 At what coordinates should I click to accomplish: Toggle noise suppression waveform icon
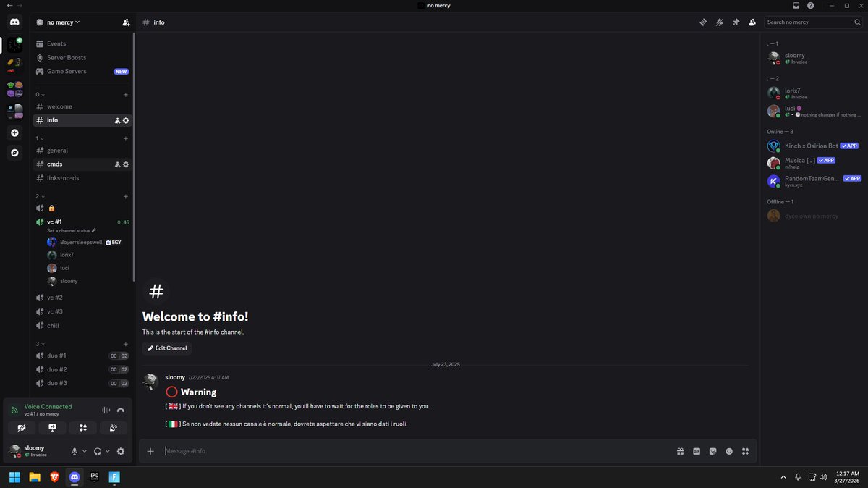[106, 411]
